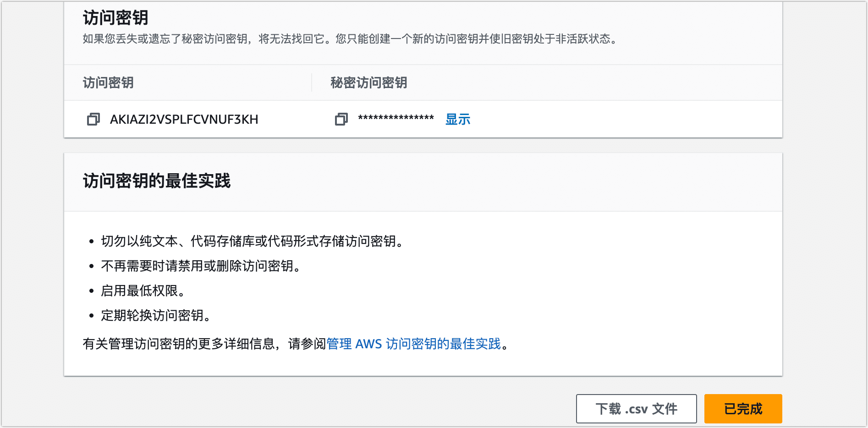Open 管理 AWS 访问密钥的最佳实践 link
This screenshot has width=868, height=428.
(413, 344)
